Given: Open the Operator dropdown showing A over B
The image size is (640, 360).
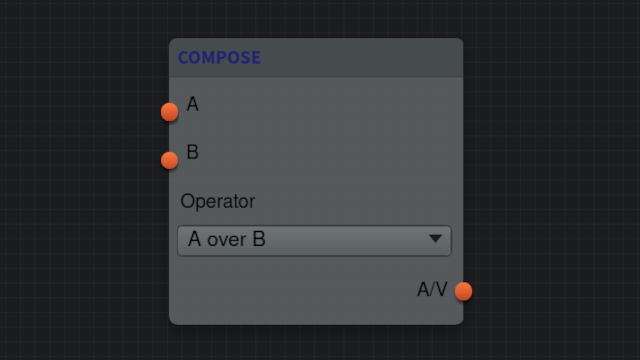Looking at the screenshot, I should point(314,241).
